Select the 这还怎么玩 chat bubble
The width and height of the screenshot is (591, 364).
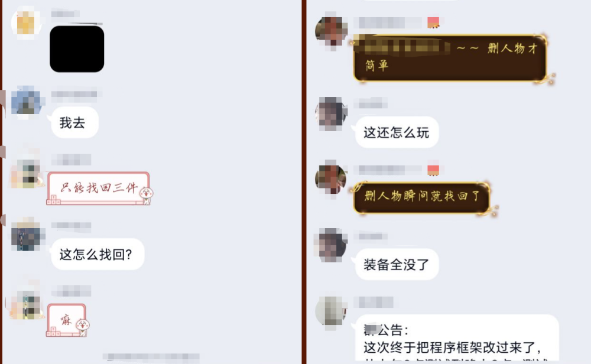coord(397,132)
